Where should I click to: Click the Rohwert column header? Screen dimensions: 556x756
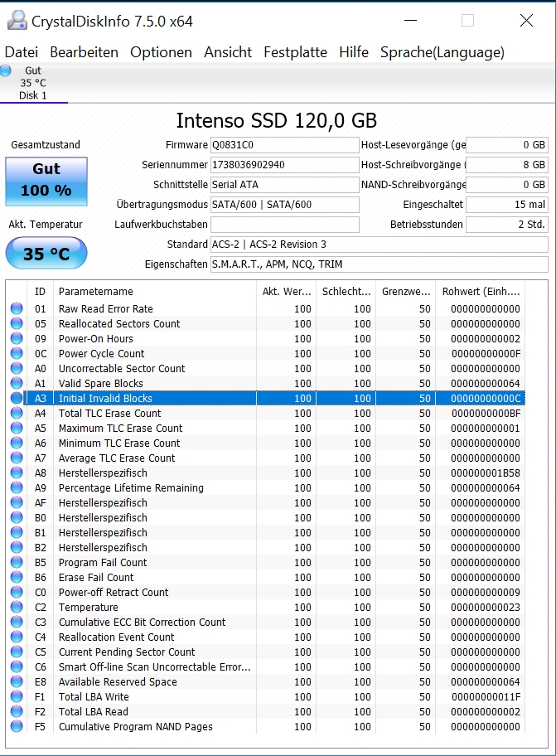[481, 291]
